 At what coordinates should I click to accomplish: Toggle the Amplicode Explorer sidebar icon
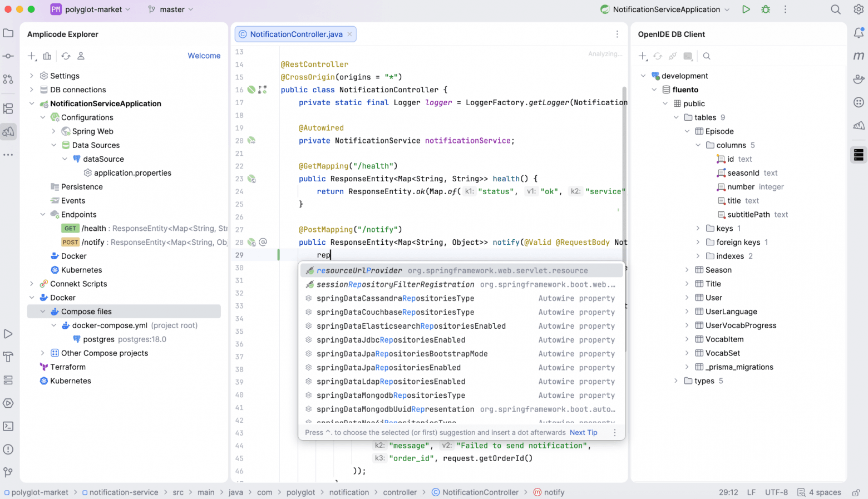coord(8,132)
